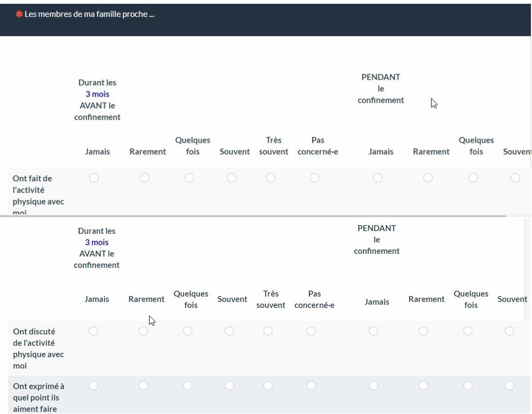Select 'Jamais' before confinement in 'Ont exprimé' row
Viewport: 532px width, 414px height.
[93, 385]
